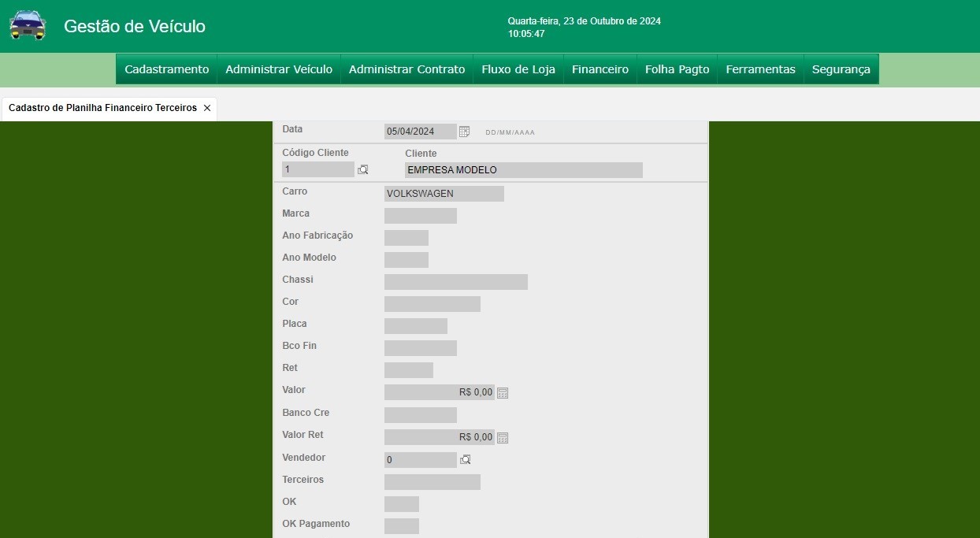Select the Cadastro de Planilha Financeiro Terceiros tab
The image size is (980, 538).
(102, 108)
